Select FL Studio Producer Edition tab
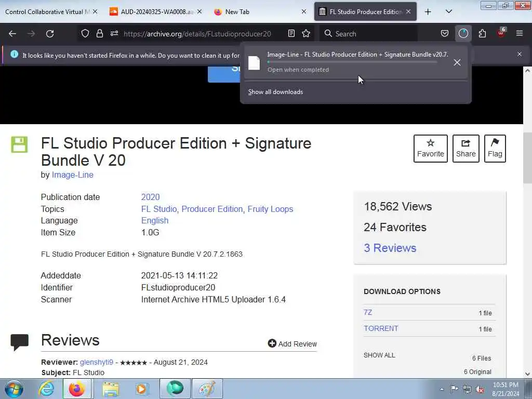The width and height of the screenshot is (532, 399). coord(365,11)
